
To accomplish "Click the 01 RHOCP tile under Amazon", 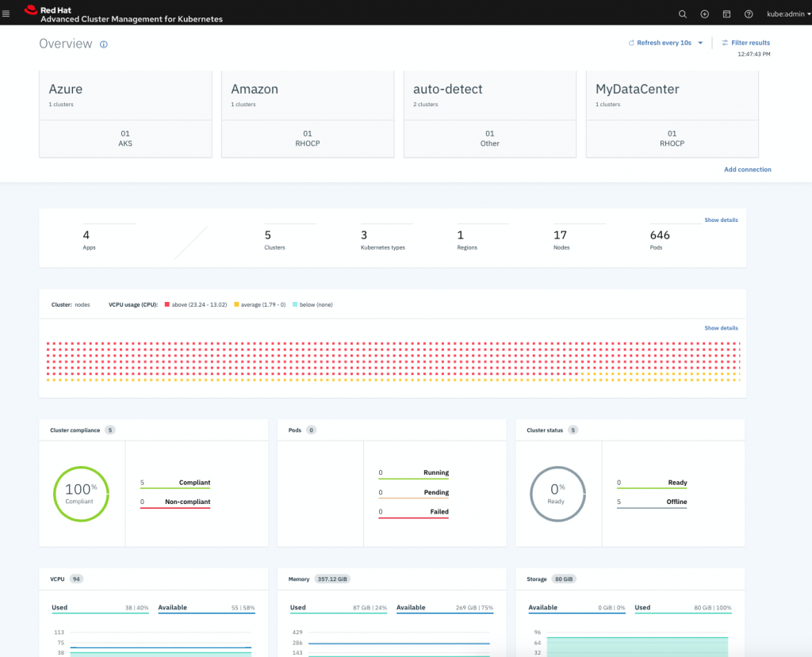I will [308, 138].
